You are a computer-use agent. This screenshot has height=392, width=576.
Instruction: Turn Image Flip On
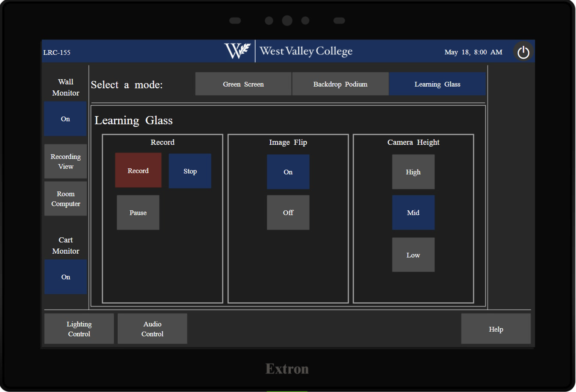pyautogui.click(x=288, y=172)
